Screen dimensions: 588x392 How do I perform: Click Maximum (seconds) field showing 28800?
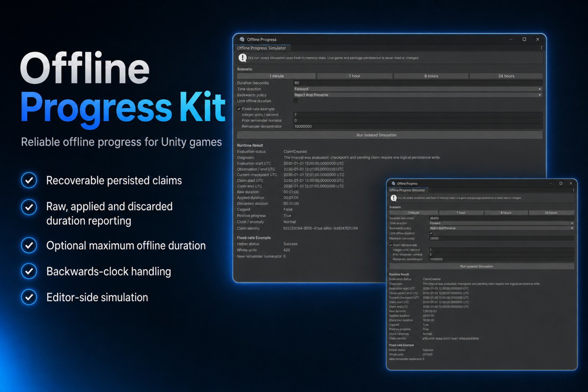tap(501, 238)
